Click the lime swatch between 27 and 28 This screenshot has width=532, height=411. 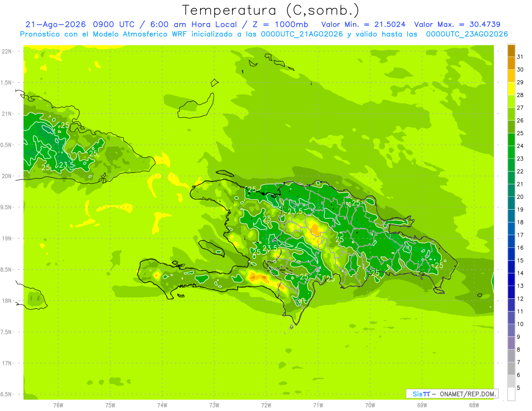coord(511,102)
